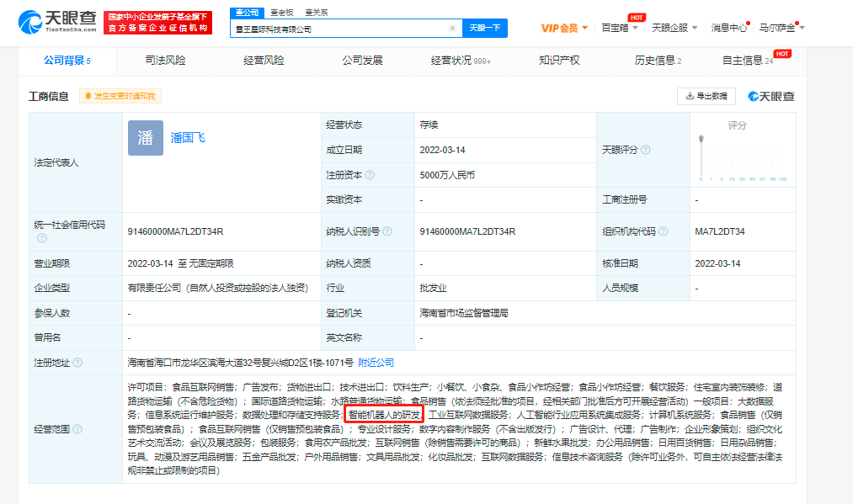This screenshot has height=504, width=853.
Task: Open the help icon next to 注册地址
Action: tap(77, 363)
